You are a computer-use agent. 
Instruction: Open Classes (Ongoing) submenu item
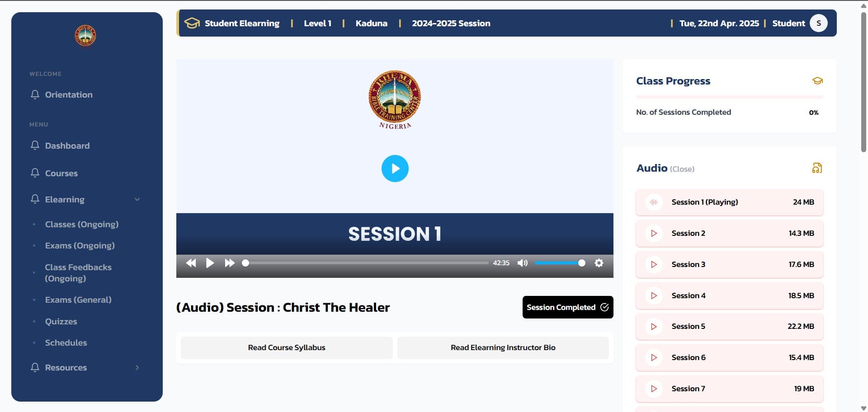82,224
